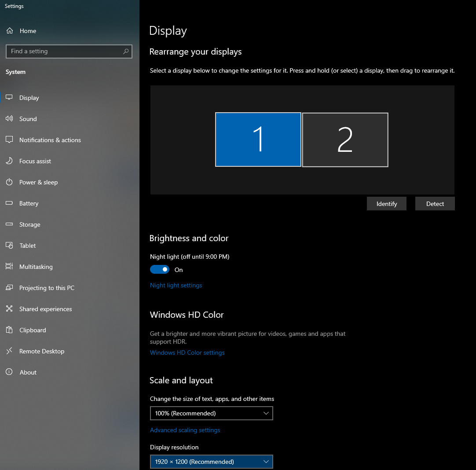The height and width of the screenshot is (470, 476).
Task: Select Storage from the sidebar
Action: point(30,224)
